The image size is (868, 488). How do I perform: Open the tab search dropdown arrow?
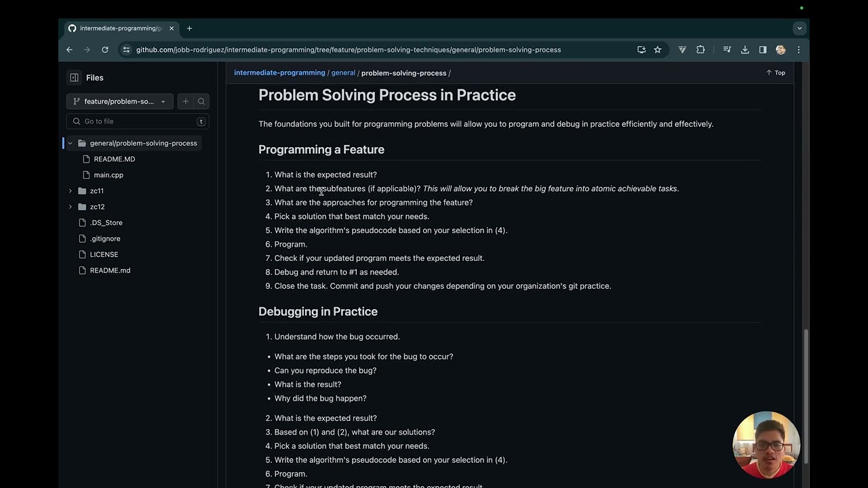coord(800,28)
